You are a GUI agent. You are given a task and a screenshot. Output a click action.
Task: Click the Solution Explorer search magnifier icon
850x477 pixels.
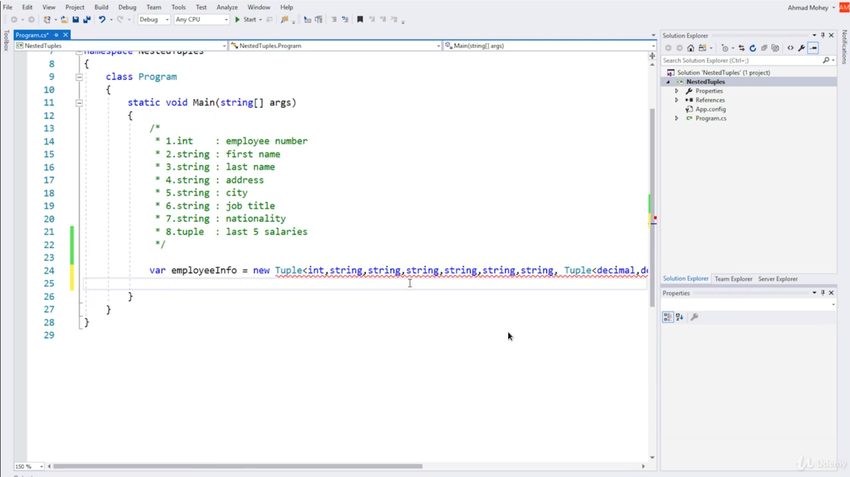(826, 60)
